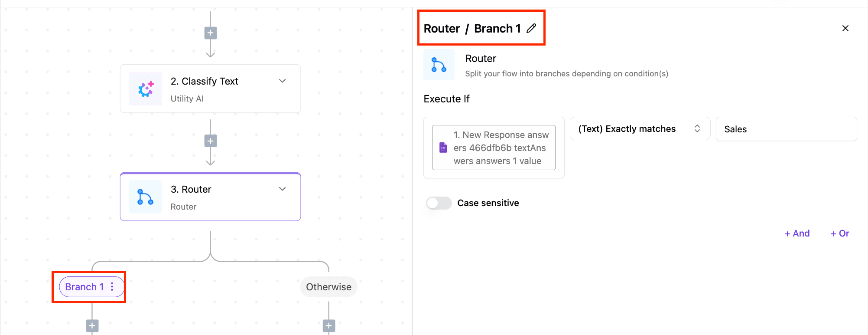868x335 pixels.
Task: Open the Branch 1 three-dot options menu
Action: [112, 287]
